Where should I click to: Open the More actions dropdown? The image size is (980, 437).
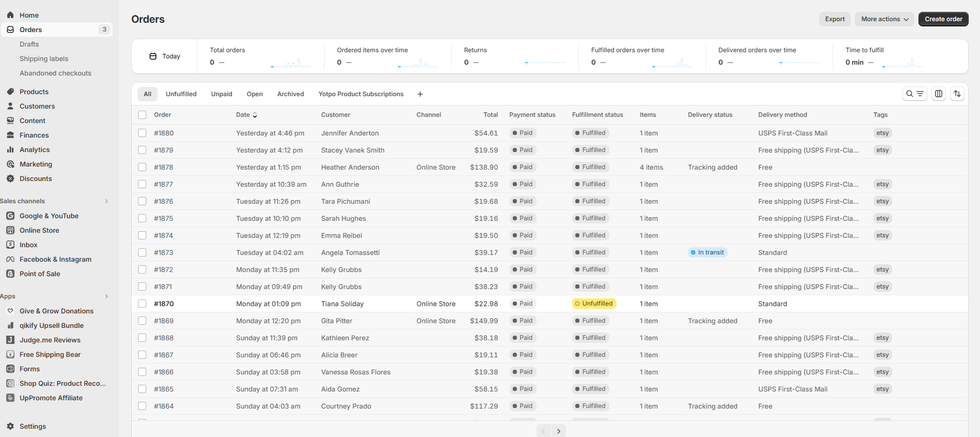884,19
